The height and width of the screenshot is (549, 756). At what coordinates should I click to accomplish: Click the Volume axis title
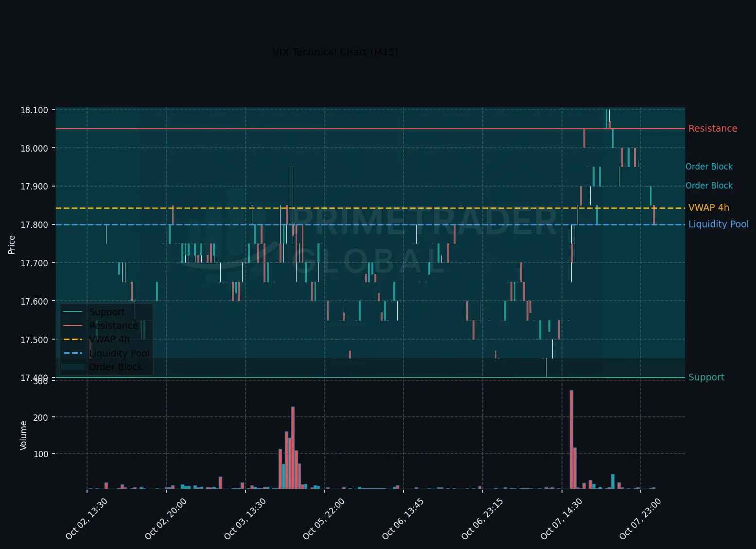coord(23,435)
